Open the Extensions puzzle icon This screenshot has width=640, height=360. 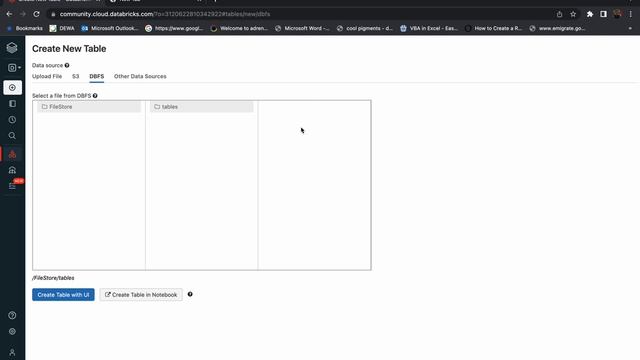pyautogui.click(x=590, y=14)
